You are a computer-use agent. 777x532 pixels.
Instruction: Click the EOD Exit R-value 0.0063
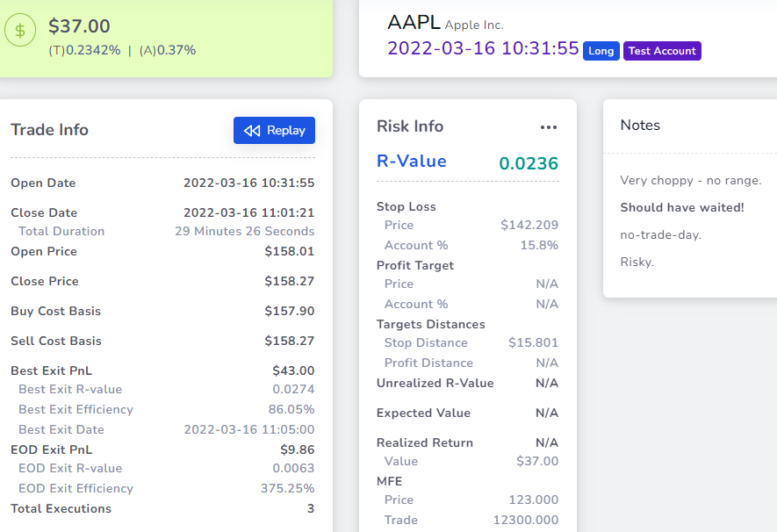[293, 468]
